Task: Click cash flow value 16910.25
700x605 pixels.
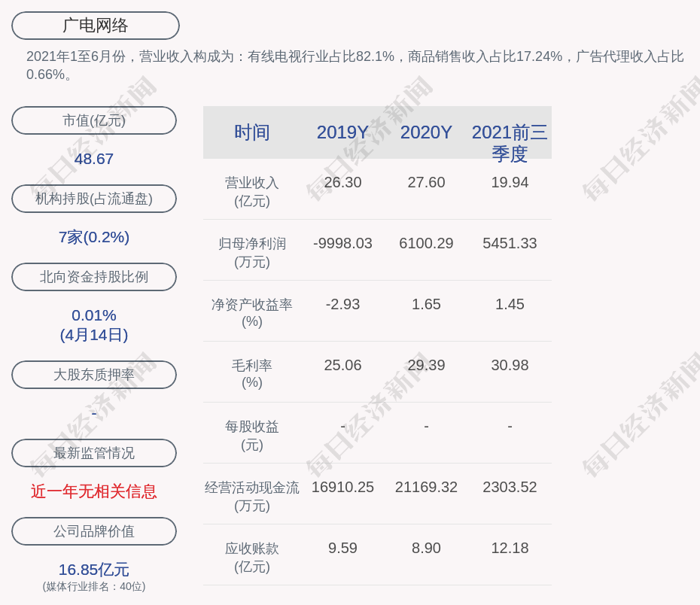Action: pos(342,487)
